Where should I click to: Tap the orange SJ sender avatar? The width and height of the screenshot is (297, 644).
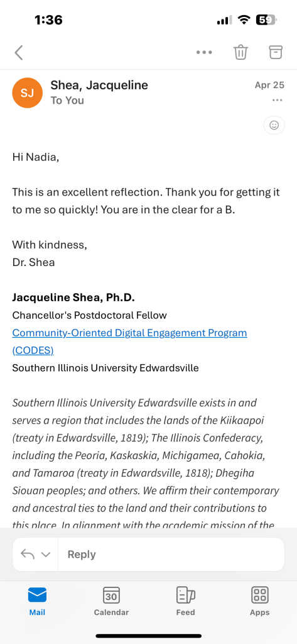[x=28, y=93]
